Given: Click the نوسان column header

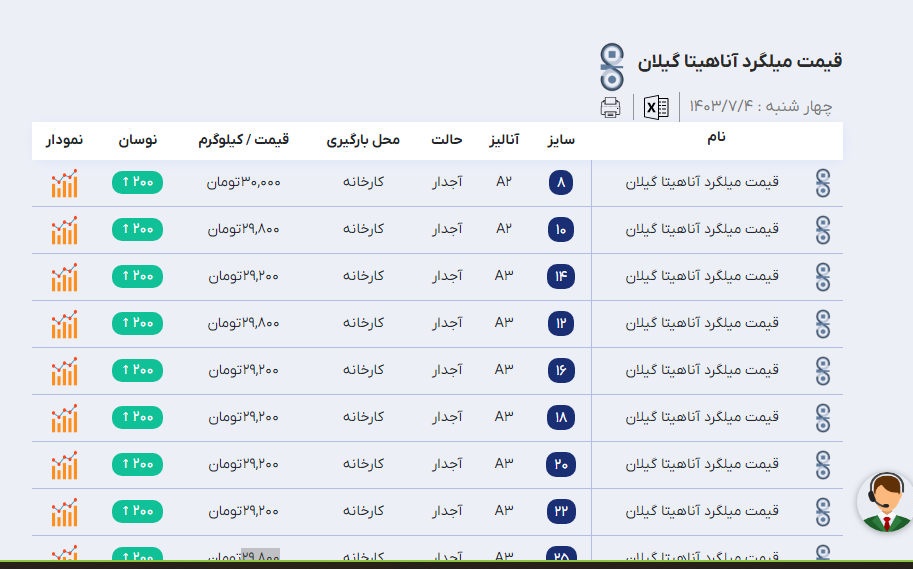Looking at the screenshot, I should pyautogui.click(x=138, y=140).
